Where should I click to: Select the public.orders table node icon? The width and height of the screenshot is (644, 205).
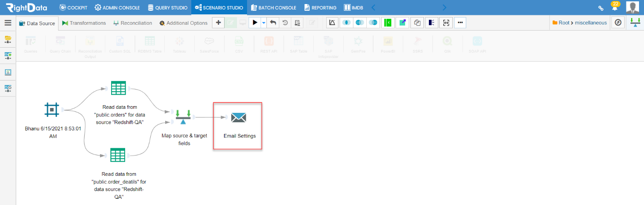pyautogui.click(x=118, y=88)
